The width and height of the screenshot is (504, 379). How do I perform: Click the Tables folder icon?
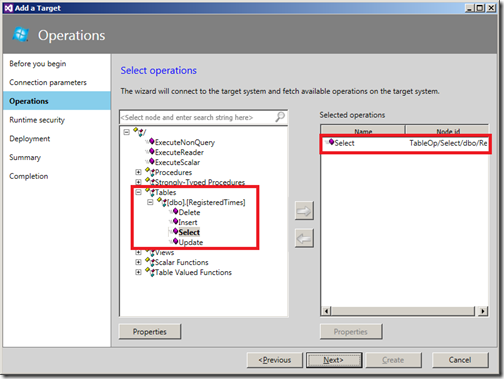click(x=150, y=192)
